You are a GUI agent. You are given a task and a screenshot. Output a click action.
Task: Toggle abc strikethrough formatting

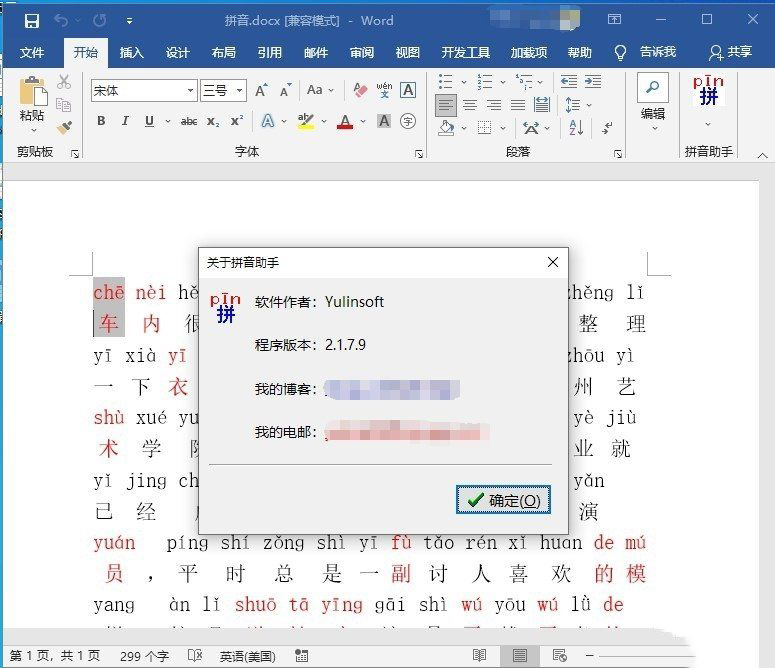pos(189,122)
